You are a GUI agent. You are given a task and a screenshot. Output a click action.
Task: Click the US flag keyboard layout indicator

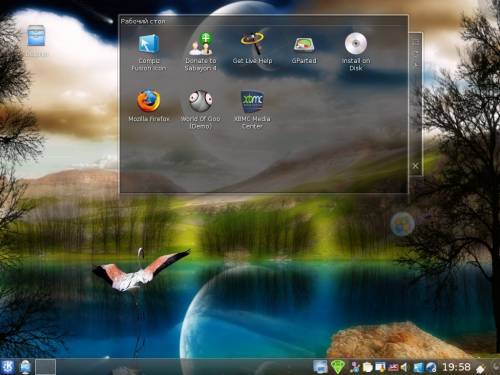(393, 367)
